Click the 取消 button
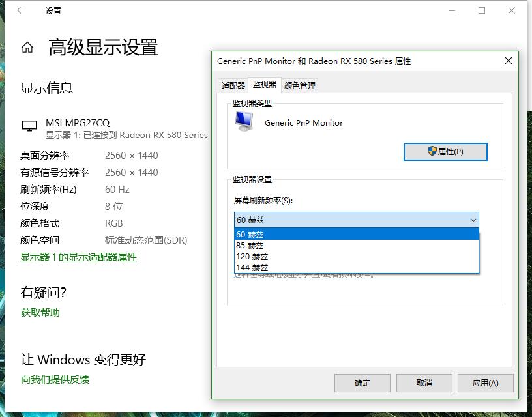 (424, 382)
